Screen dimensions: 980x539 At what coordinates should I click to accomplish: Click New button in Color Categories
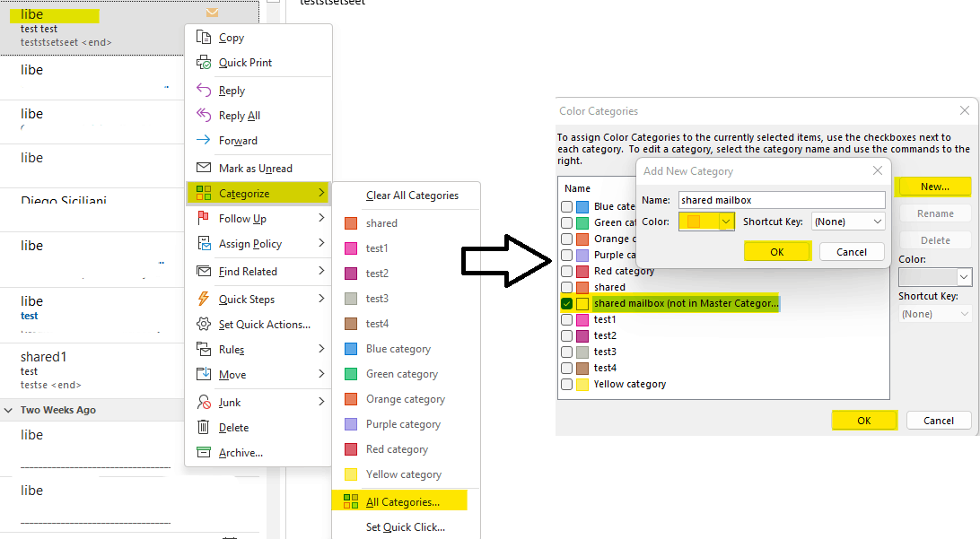pos(935,187)
